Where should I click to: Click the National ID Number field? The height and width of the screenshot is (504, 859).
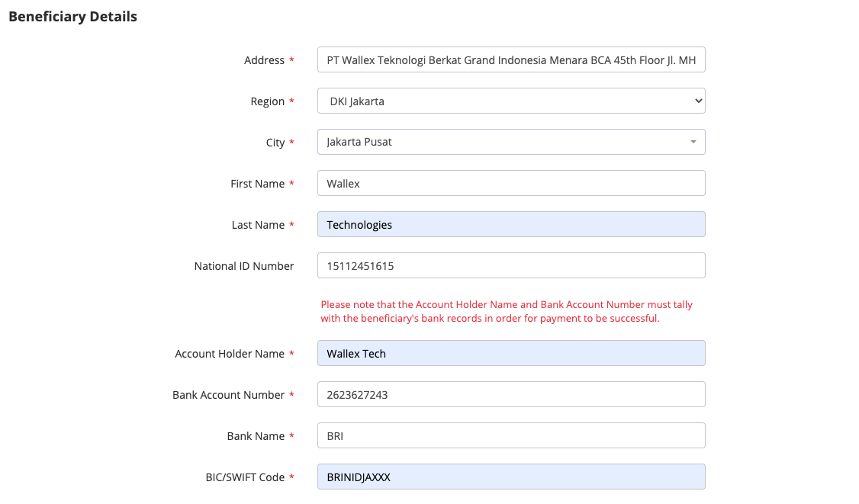511,265
